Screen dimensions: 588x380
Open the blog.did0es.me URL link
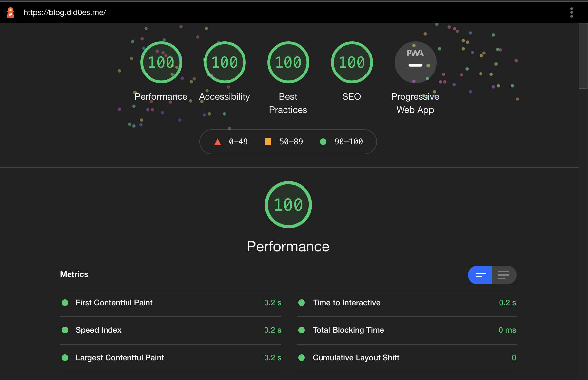[65, 12]
